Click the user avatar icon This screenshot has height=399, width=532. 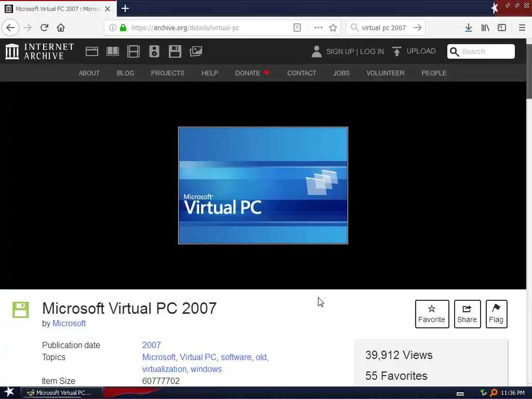tap(316, 51)
